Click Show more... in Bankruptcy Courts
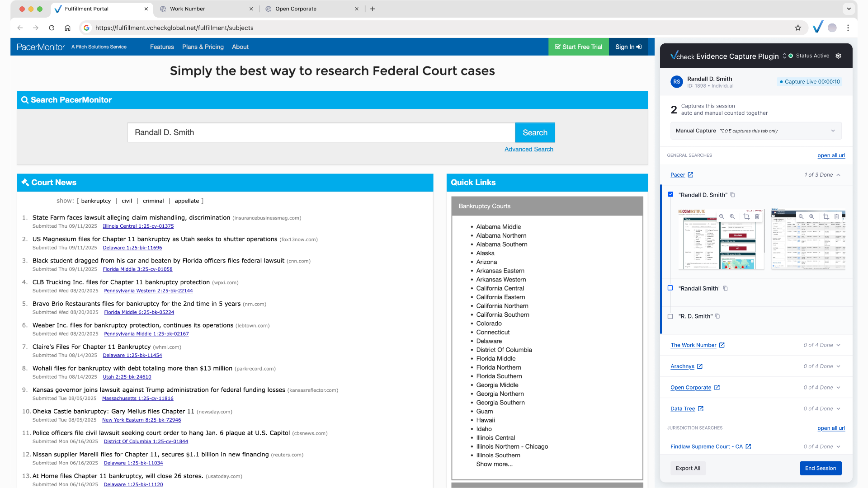This screenshot has width=868, height=488. click(x=495, y=464)
